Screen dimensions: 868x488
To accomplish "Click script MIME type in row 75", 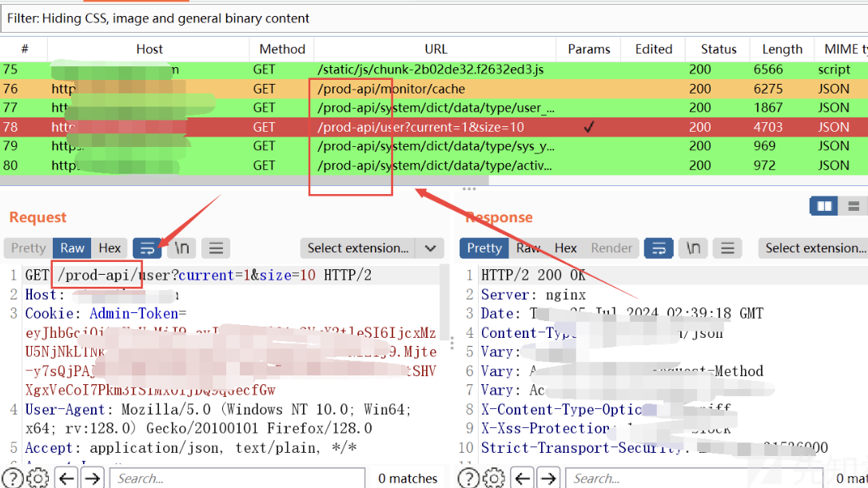I will tap(834, 69).
